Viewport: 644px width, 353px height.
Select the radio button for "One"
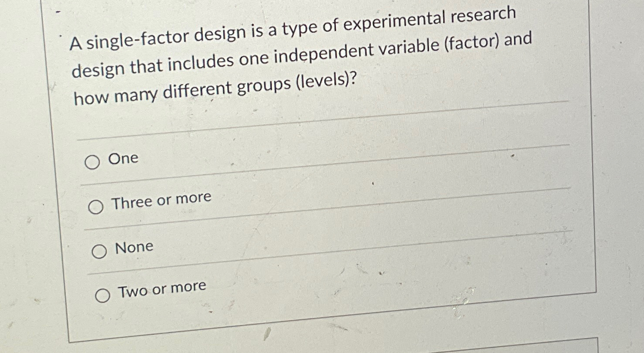(x=93, y=161)
